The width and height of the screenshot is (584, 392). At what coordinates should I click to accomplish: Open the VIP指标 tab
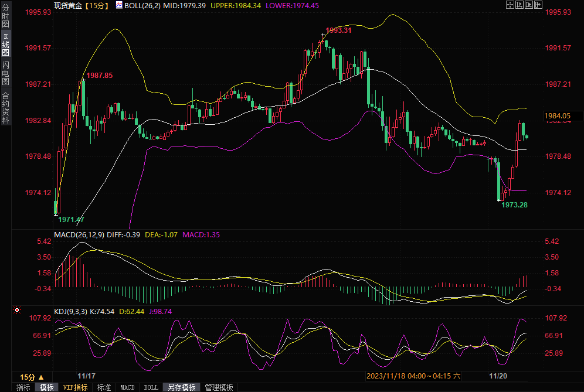[76, 387]
